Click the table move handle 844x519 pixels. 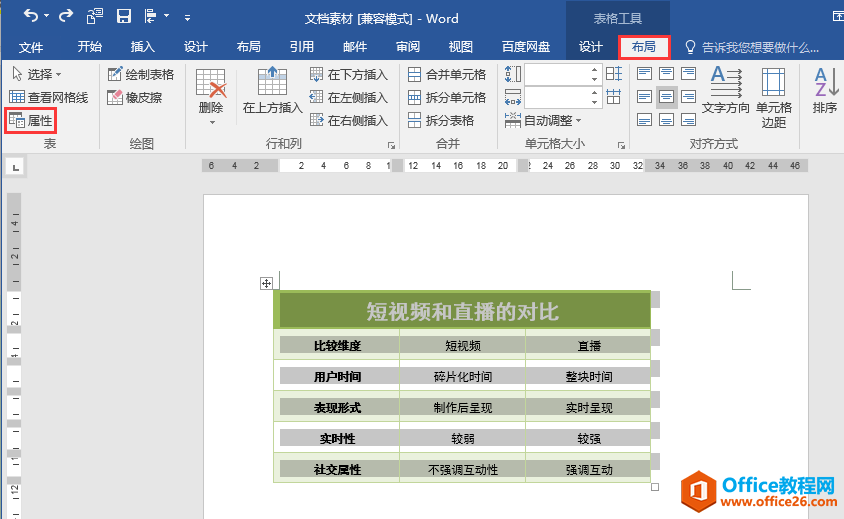click(266, 283)
